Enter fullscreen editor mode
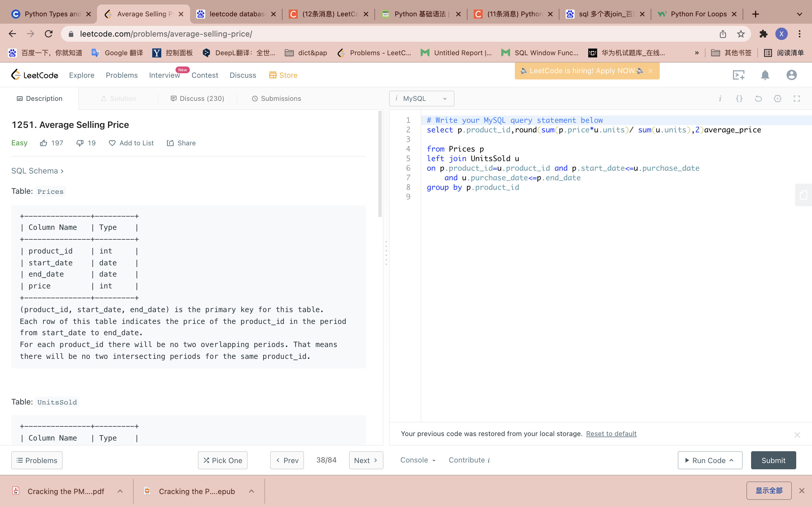Image resolution: width=812 pixels, height=507 pixels. click(796, 99)
